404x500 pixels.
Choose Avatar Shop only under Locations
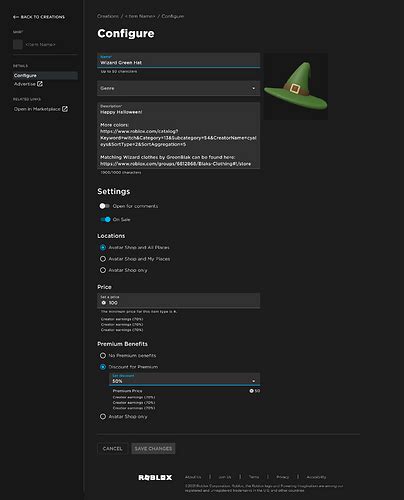pos(103,270)
